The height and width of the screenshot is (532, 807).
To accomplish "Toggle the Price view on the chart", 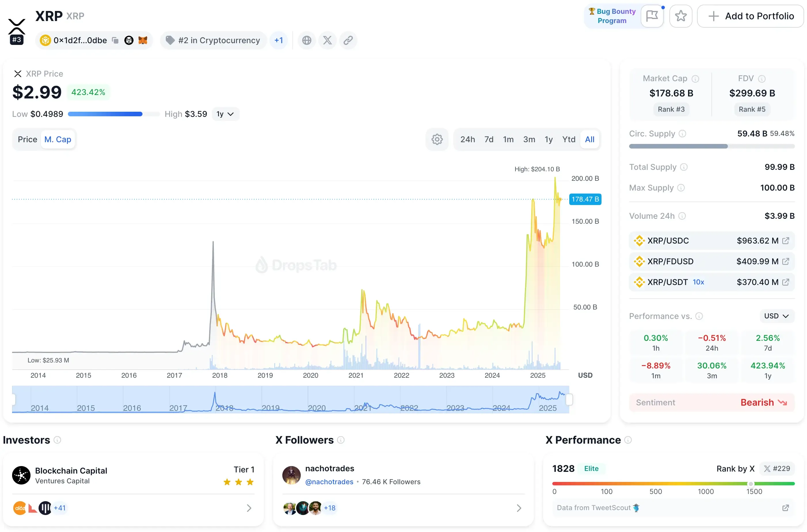I will [x=27, y=139].
